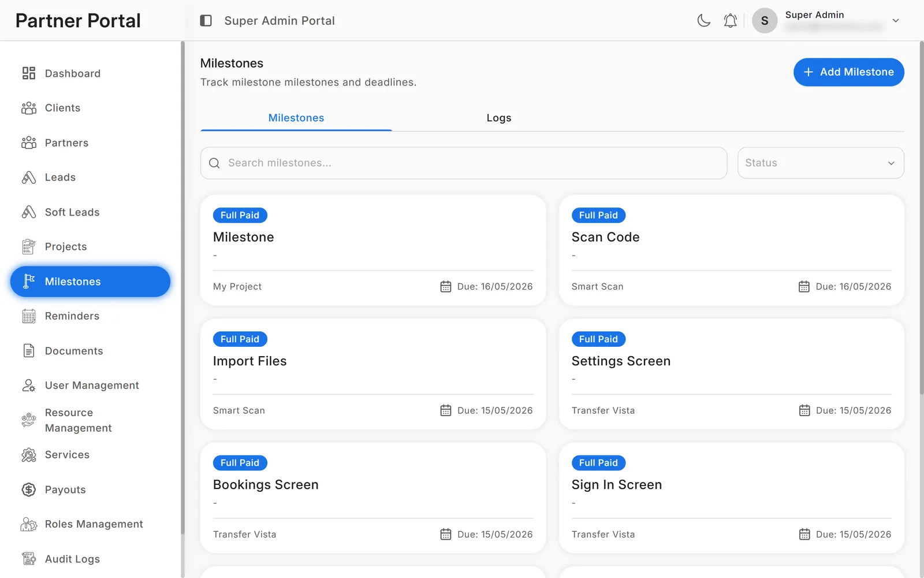Screen dimensions: 924x578
Task: Open notifications bell icon
Action: coord(731,21)
